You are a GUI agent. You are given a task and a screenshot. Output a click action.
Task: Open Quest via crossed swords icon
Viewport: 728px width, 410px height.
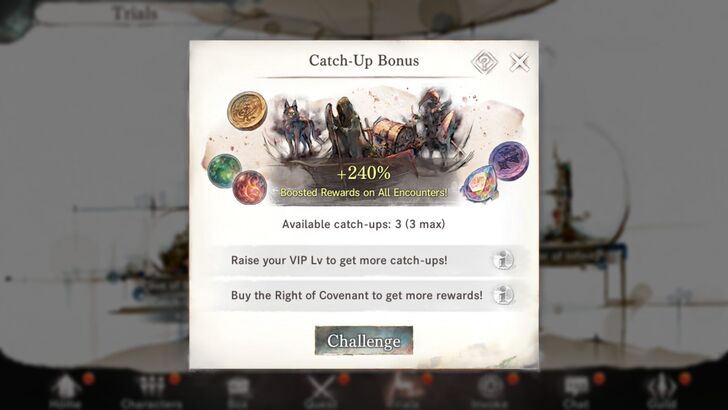321,391
